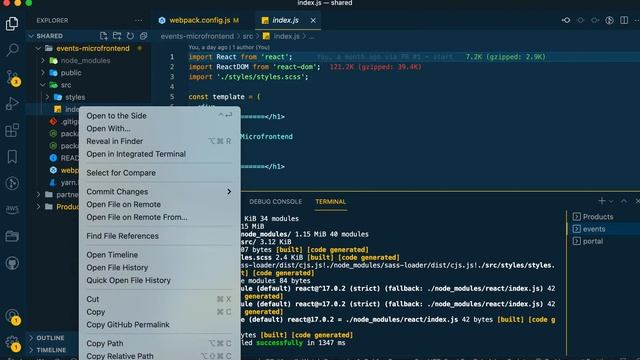Choose Select for Compare
640x360 pixels.
pyautogui.click(x=159, y=173)
